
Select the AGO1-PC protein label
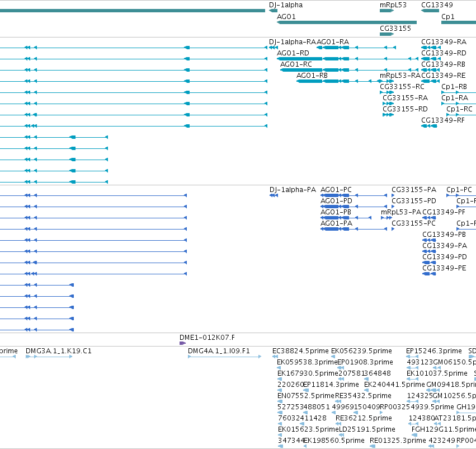[336, 190]
